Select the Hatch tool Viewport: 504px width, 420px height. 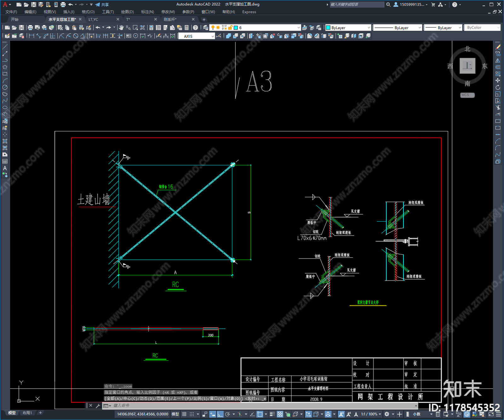5,141
